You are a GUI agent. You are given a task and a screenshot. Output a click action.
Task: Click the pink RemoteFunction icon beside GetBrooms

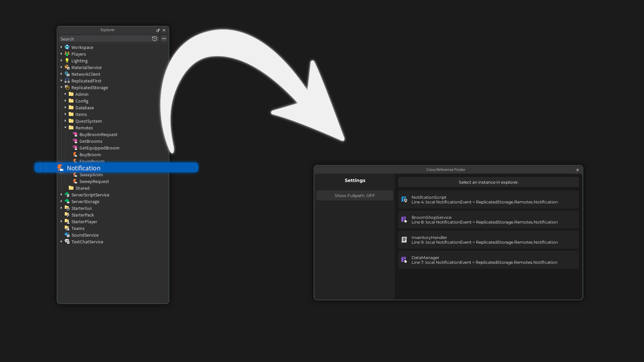pos(75,141)
